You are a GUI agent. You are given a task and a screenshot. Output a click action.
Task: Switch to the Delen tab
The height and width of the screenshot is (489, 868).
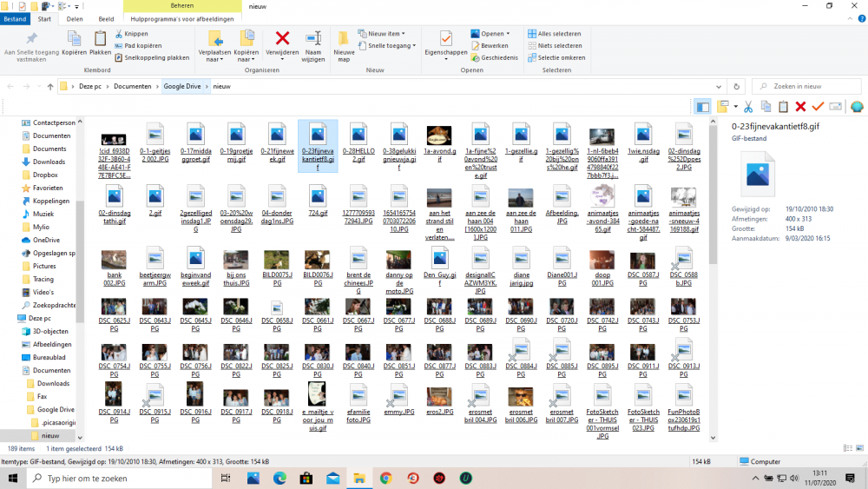click(75, 19)
